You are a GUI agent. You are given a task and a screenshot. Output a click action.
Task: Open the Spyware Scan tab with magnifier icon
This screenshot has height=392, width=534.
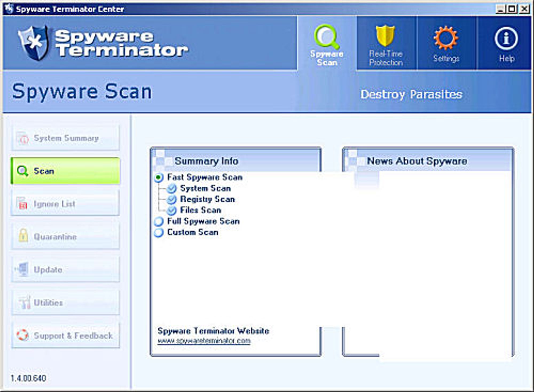pos(327,44)
